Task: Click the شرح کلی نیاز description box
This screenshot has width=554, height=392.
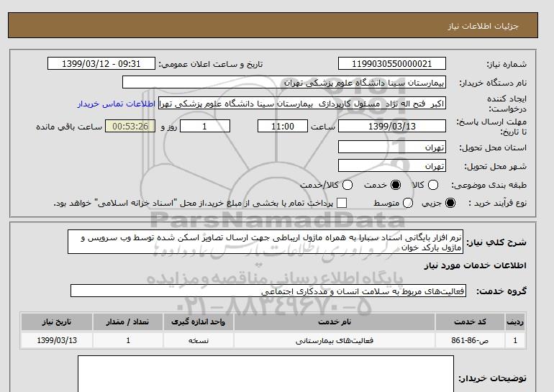Action: (265, 242)
